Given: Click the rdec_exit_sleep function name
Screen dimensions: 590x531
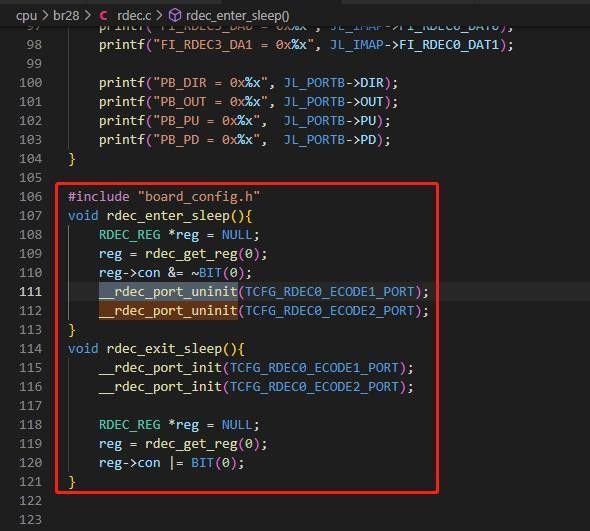Looking at the screenshot, I should pos(164,348).
